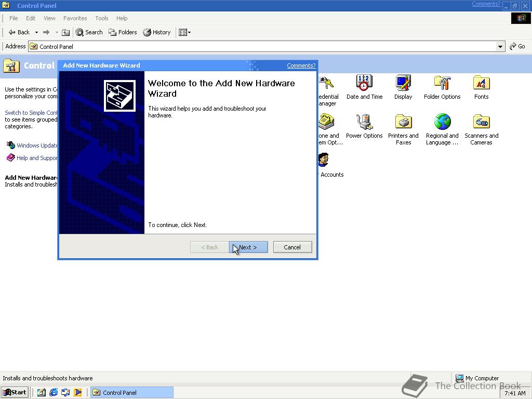
Task: Open the Help menu
Action: click(122, 18)
